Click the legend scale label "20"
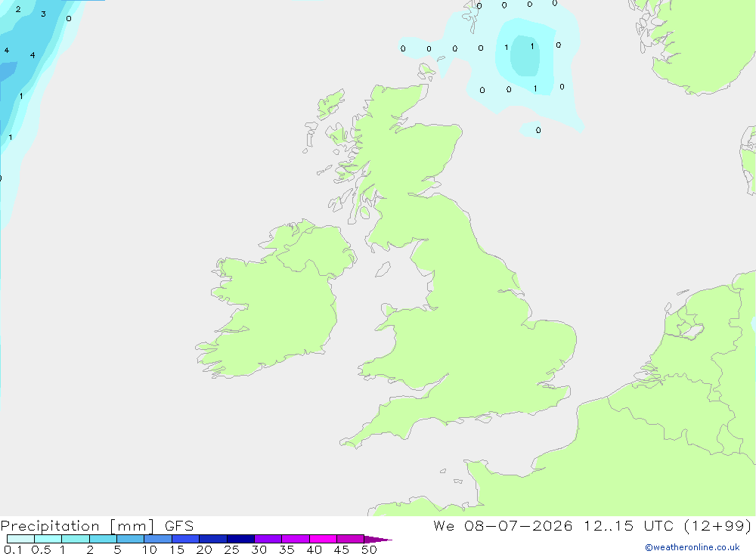This screenshot has width=756, height=554. tap(204, 549)
